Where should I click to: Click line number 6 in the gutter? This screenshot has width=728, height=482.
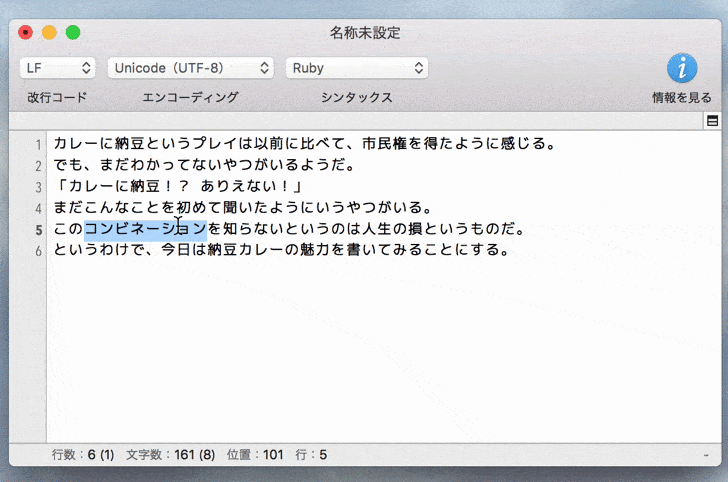pyautogui.click(x=39, y=251)
